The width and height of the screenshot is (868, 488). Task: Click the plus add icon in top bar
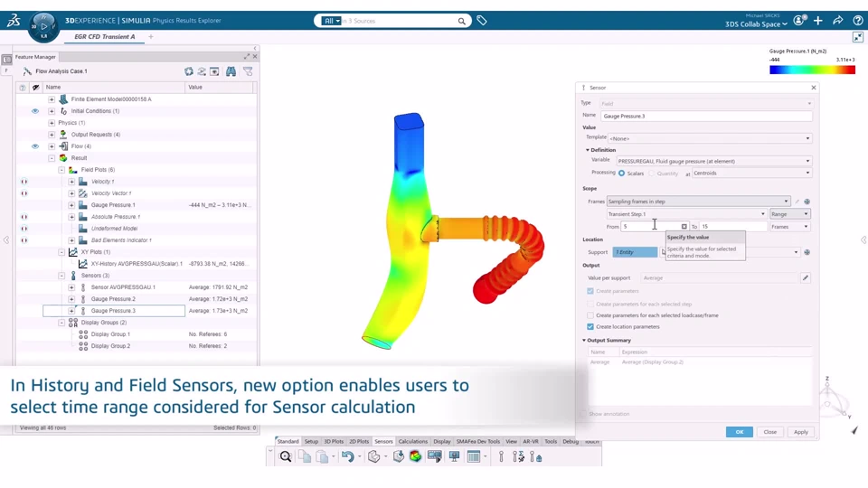[817, 21]
